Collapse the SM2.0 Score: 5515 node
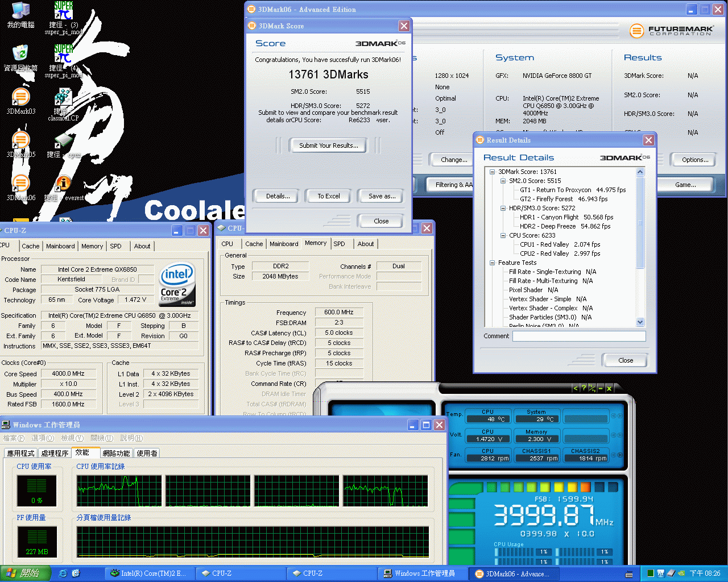This screenshot has width=728, height=582. pos(503,181)
